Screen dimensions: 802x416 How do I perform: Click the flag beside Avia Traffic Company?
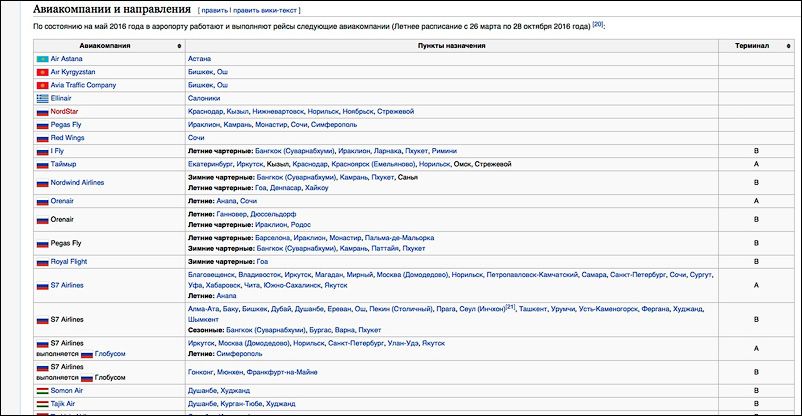[42, 85]
